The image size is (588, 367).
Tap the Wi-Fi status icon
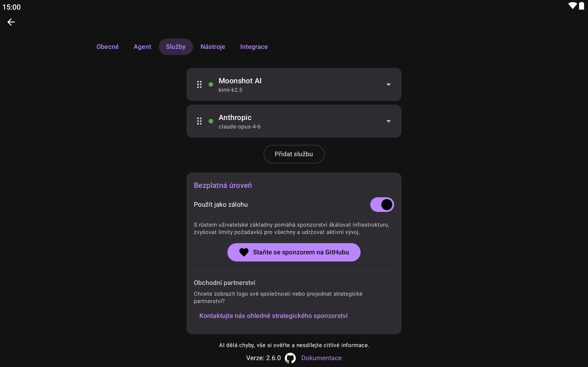pos(572,6)
